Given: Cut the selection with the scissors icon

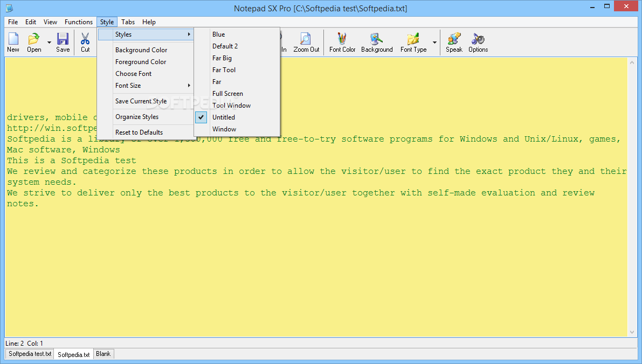Looking at the screenshot, I should point(85,43).
